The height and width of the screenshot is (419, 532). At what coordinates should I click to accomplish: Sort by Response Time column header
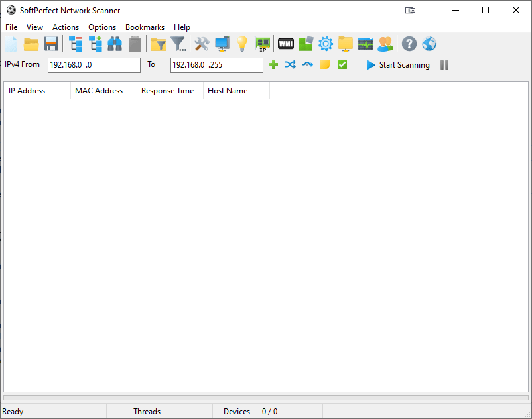pyautogui.click(x=170, y=91)
